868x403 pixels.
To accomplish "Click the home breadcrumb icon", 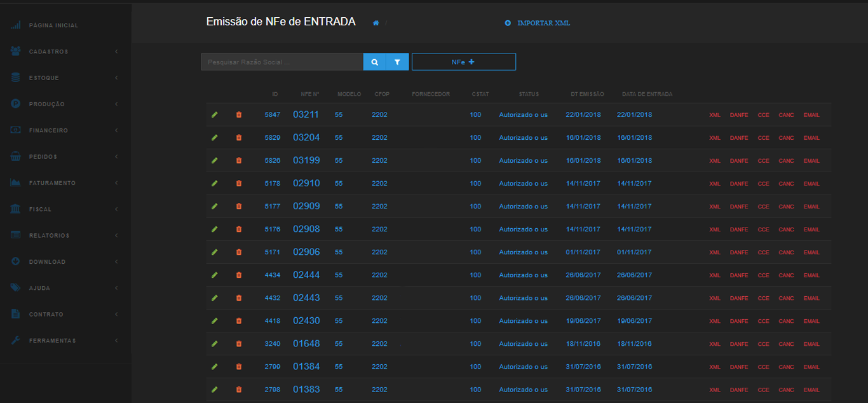I will pos(376,23).
